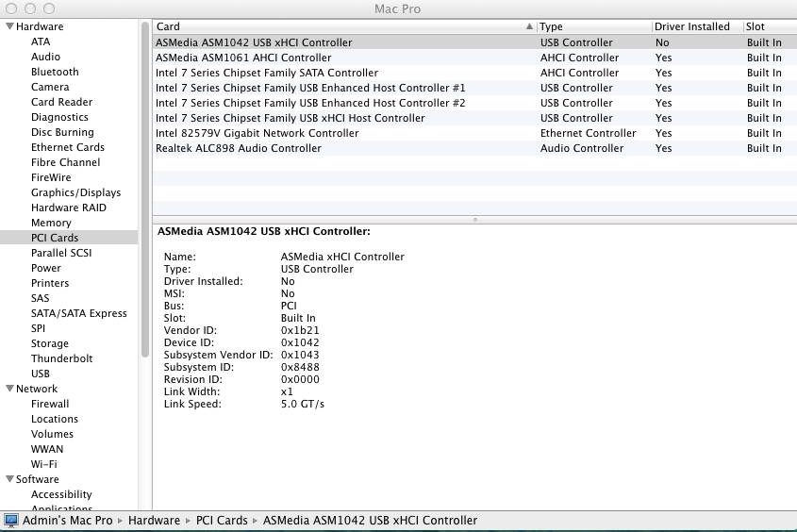Show Storage information
Image resolution: width=797 pixels, height=532 pixels.
click(50, 343)
